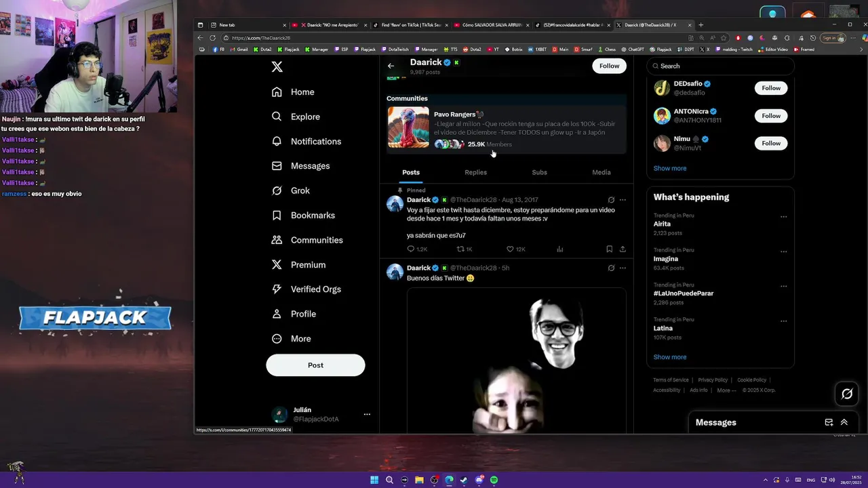This screenshot has height=488, width=868.
Task: Follow Nimu
Action: [771, 143]
